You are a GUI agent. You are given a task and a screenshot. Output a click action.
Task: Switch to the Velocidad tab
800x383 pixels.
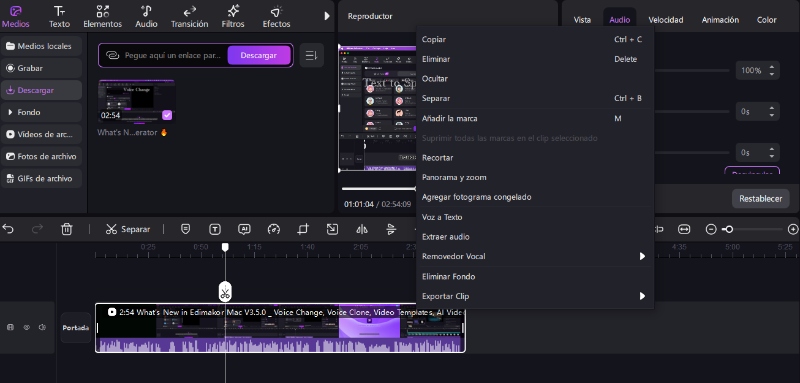tap(666, 20)
